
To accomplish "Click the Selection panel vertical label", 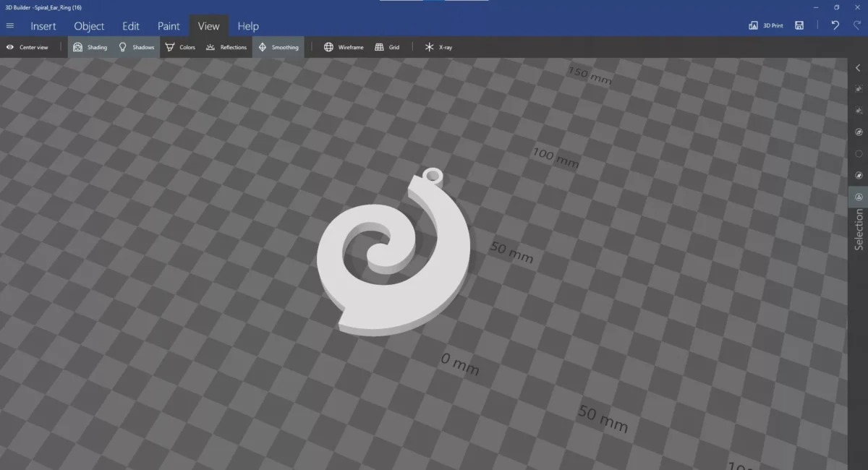I will pos(859,229).
